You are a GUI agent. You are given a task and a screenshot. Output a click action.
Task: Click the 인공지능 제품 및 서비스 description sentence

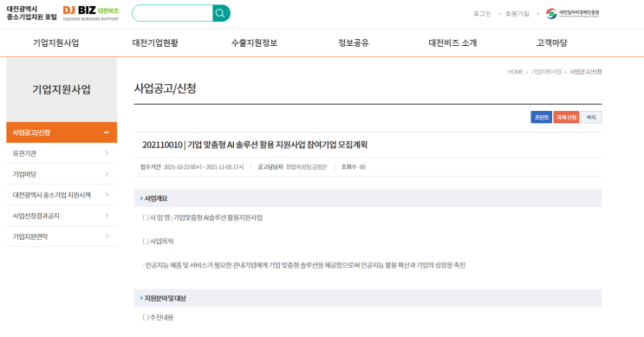click(x=304, y=265)
